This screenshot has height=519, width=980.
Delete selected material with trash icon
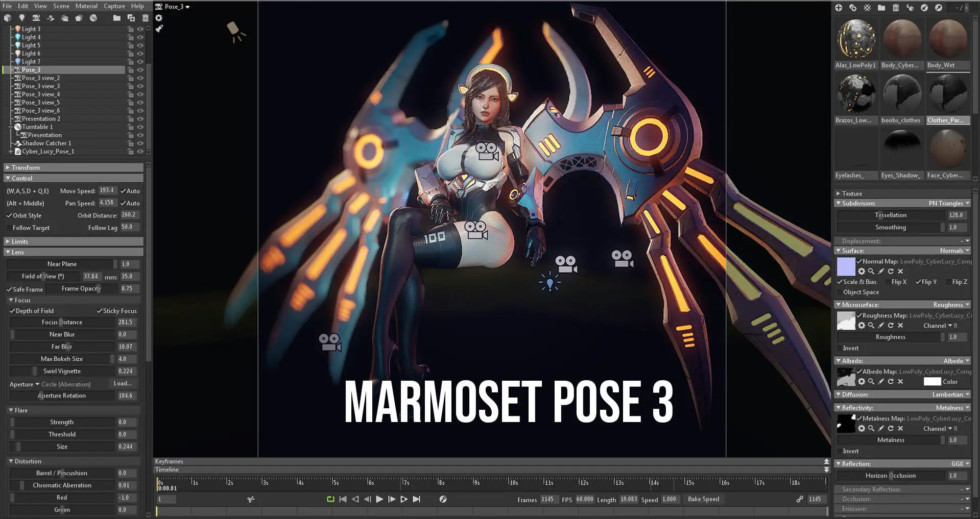point(896,8)
